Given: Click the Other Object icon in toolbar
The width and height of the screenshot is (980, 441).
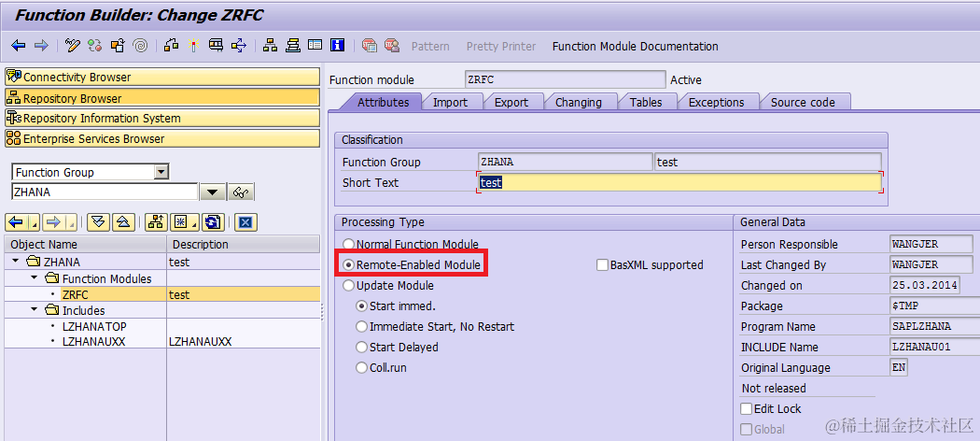Looking at the screenshot, I should 118,46.
